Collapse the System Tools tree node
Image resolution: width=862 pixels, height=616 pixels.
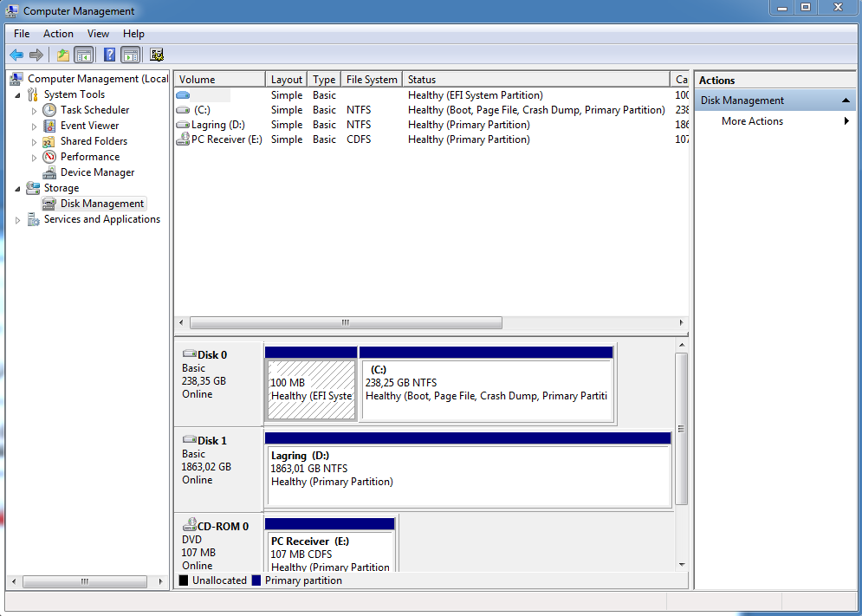(17, 95)
